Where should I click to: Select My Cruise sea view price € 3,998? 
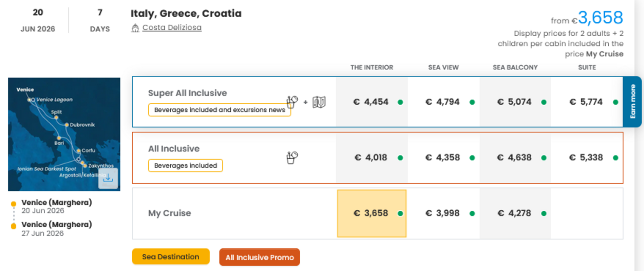[443, 213]
